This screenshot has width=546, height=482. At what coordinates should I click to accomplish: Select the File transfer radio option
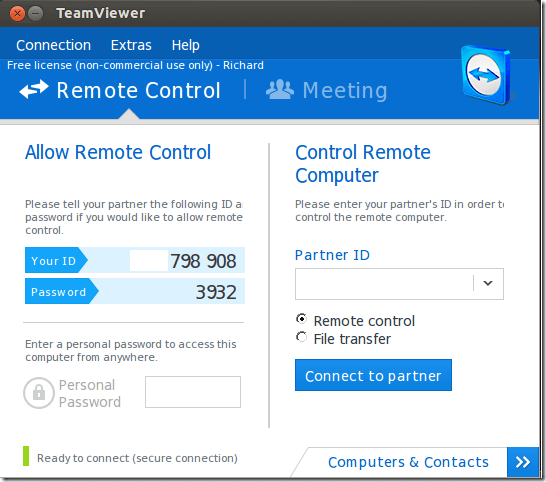tap(302, 337)
